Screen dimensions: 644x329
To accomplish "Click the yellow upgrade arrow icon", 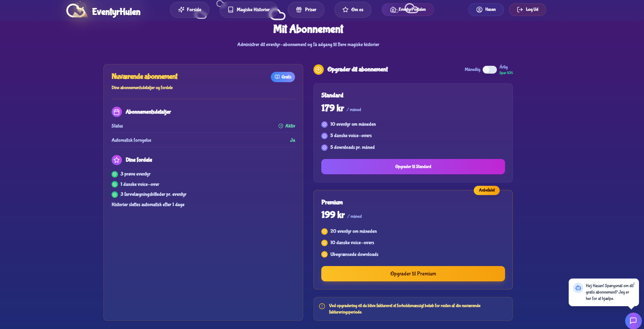I will (x=318, y=70).
